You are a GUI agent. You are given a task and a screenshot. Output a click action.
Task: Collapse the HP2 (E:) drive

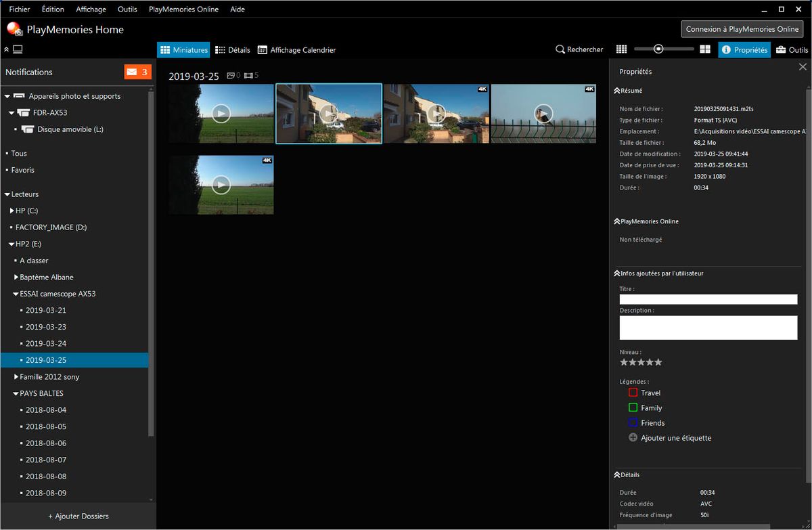[x=12, y=244]
